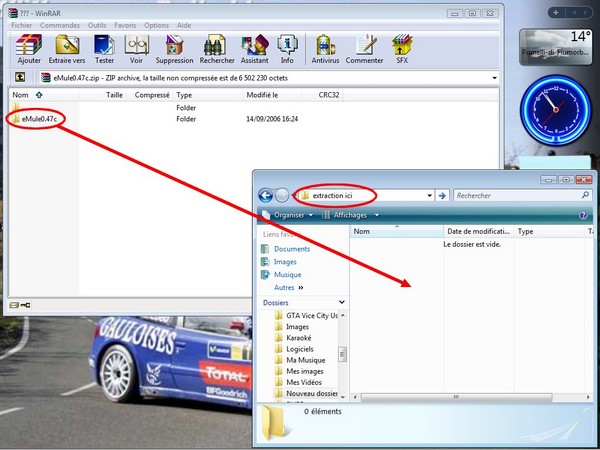Add a gadget with the sidebar plus button
Viewport: 600px width, 450px height.
click(556, 13)
